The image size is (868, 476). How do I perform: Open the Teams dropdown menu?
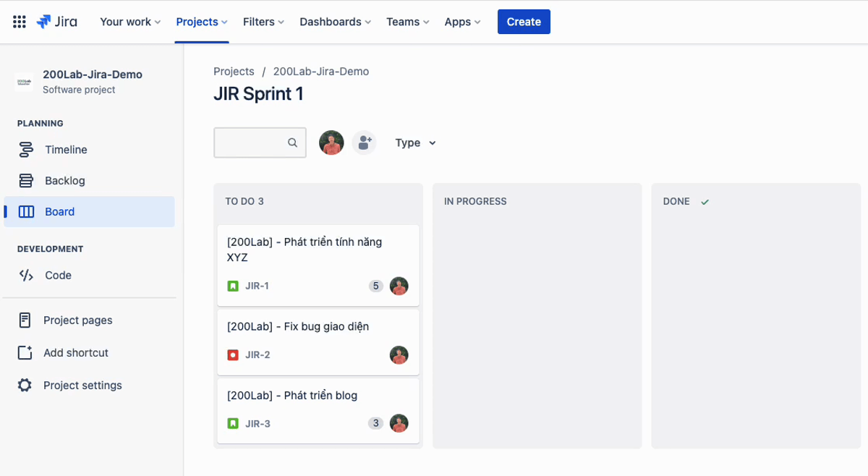(x=408, y=22)
